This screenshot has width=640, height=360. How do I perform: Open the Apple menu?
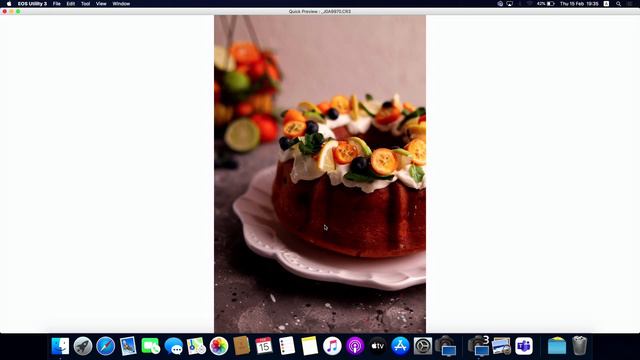tap(9, 4)
